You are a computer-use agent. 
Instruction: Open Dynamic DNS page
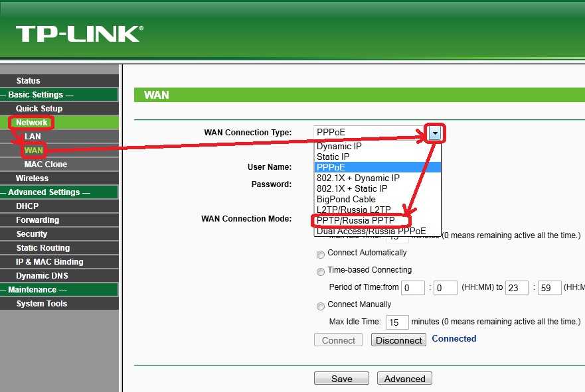coord(42,275)
